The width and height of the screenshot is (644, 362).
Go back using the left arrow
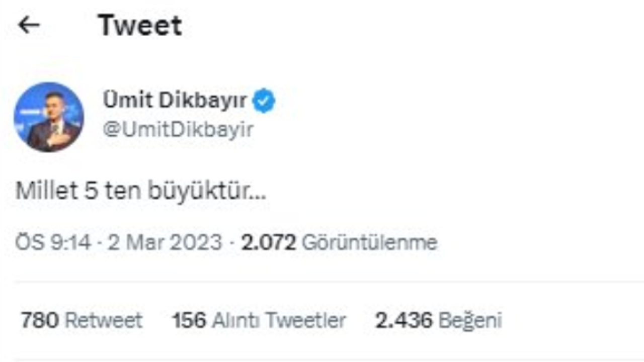29,25
